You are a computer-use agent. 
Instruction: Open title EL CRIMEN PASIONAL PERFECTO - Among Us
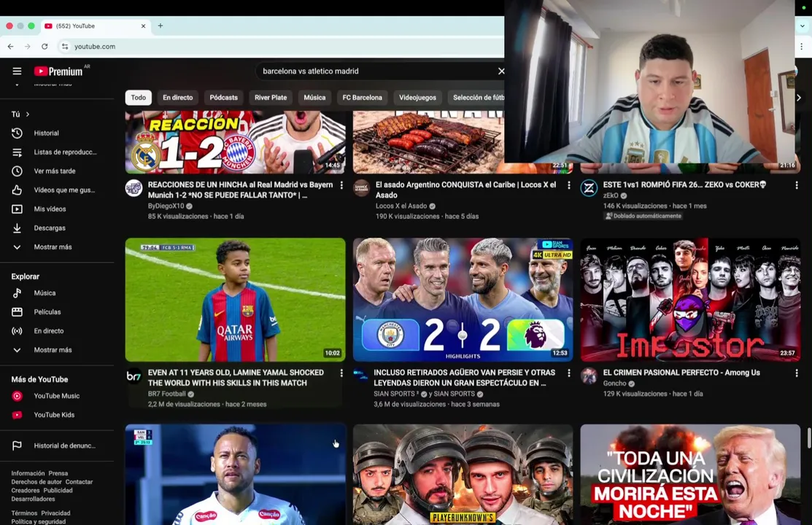(681, 373)
